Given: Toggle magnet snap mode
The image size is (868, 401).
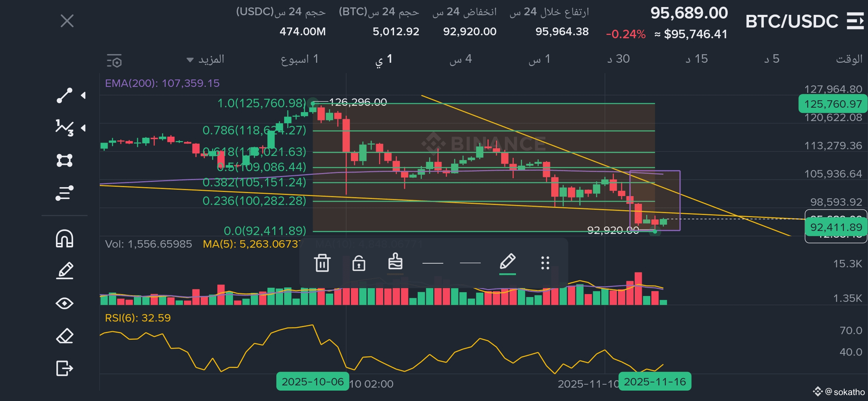Looking at the screenshot, I should click(64, 238).
